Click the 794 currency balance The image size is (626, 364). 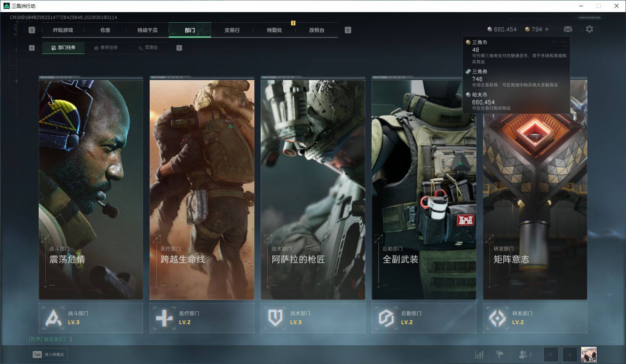click(x=533, y=29)
